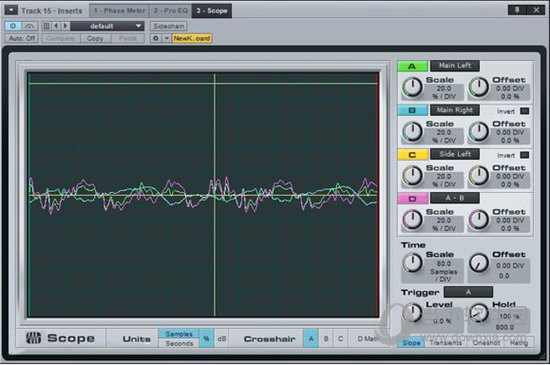Select percent level units
The image size is (550, 365).
coord(206,339)
